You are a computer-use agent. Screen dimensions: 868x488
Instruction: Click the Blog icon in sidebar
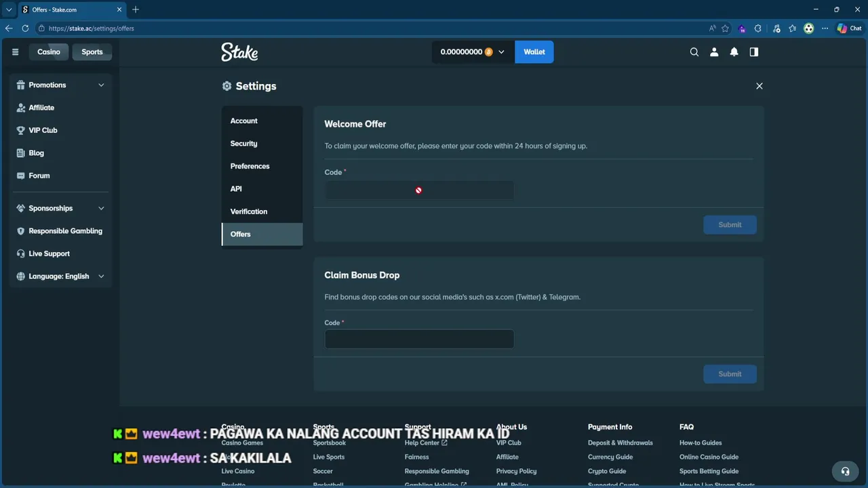[20, 153]
